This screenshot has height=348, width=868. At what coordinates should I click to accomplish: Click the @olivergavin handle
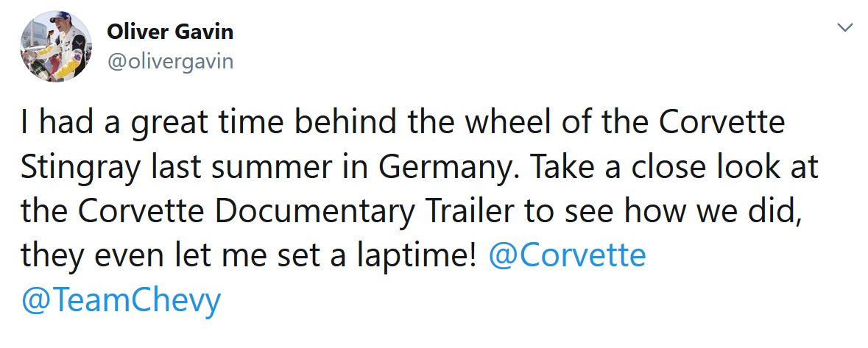coord(170,61)
